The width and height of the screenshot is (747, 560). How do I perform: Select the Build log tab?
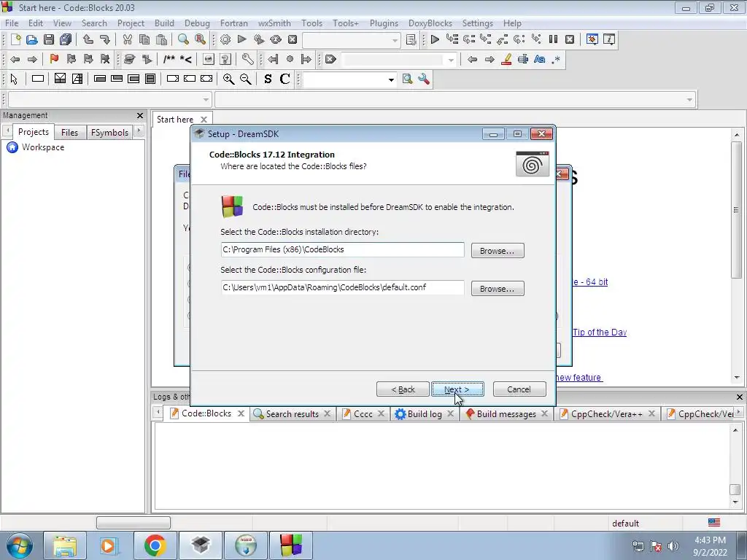click(424, 414)
